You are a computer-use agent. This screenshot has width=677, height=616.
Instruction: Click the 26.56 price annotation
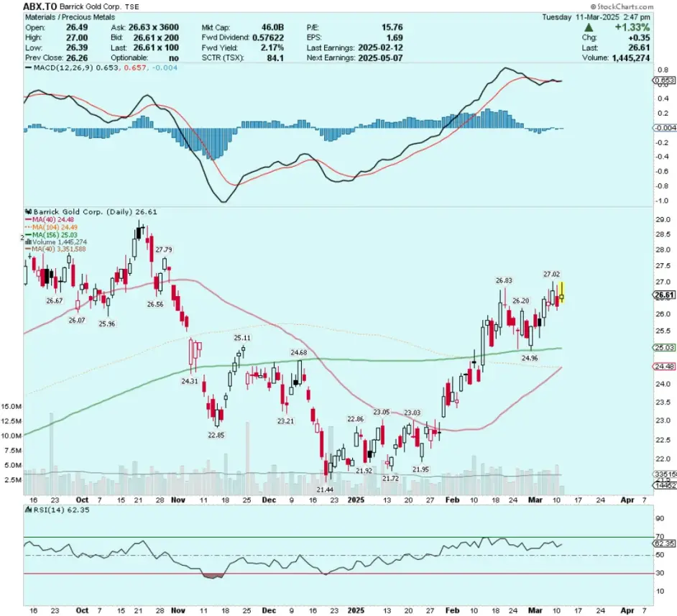coord(155,304)
